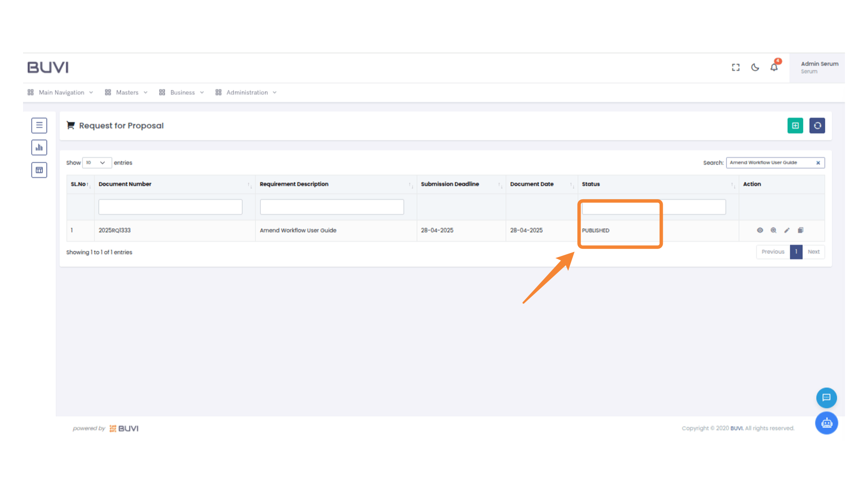Click inside the Requirement Description filter field

332,206
